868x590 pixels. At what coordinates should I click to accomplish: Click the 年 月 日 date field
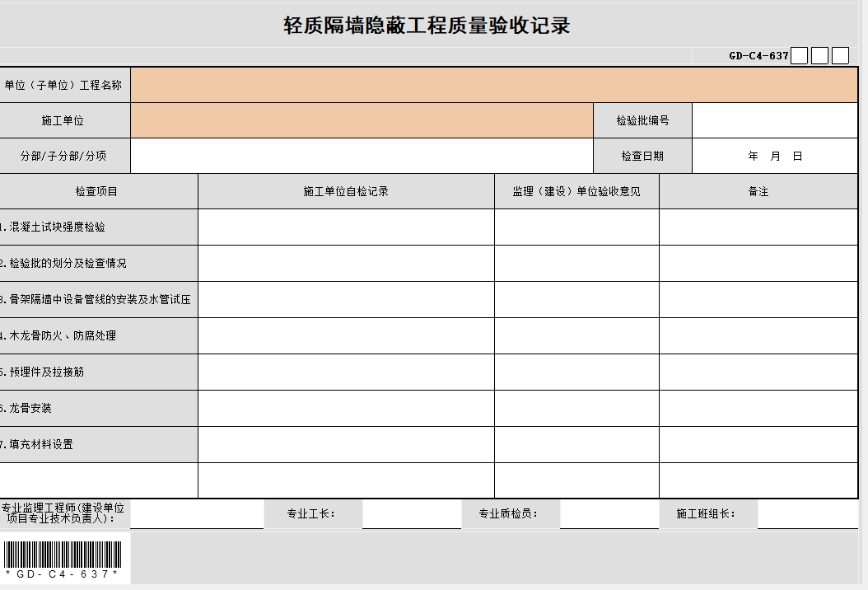775,156
